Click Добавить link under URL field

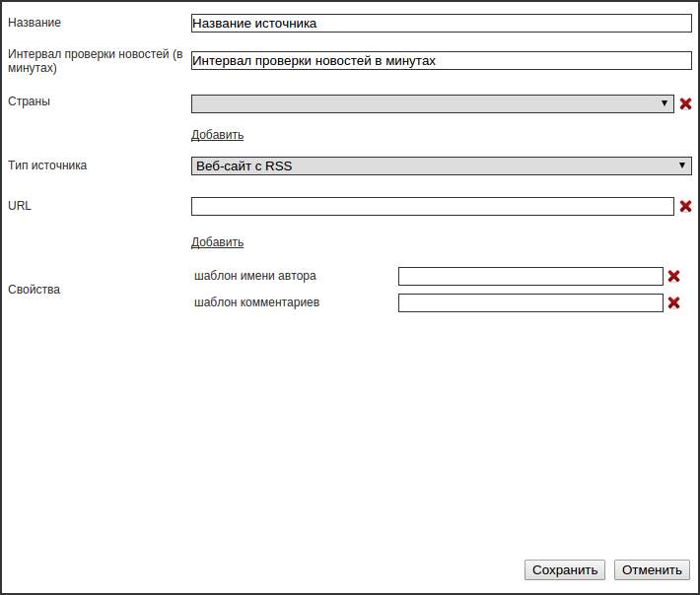tap(217, 242)
